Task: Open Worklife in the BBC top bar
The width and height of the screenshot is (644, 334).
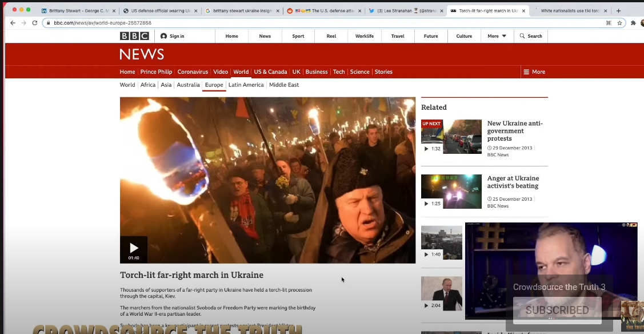Action: 365,36
